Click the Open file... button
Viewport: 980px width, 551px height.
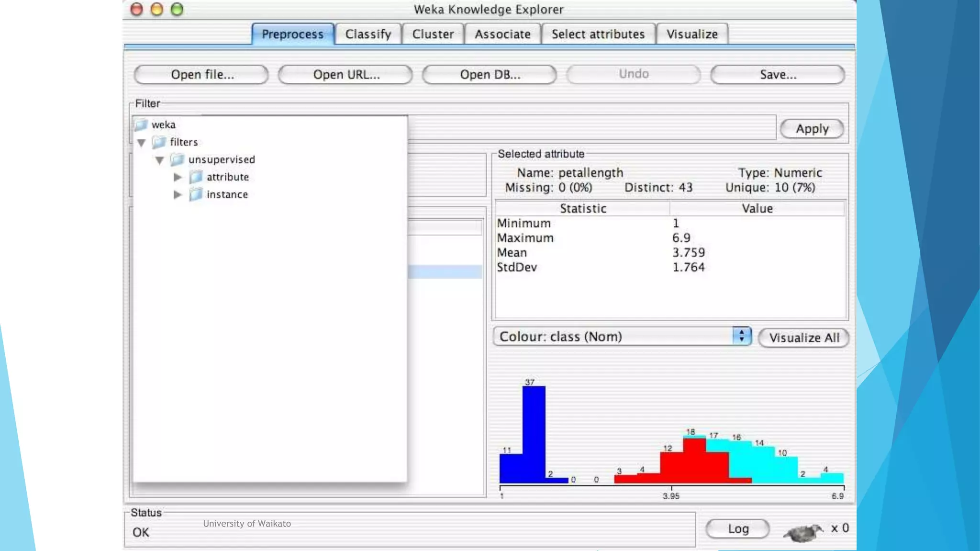point(201,75)
